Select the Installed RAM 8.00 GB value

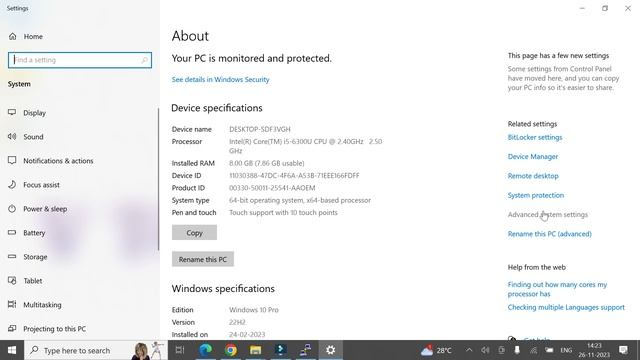(x=267, y=163)
